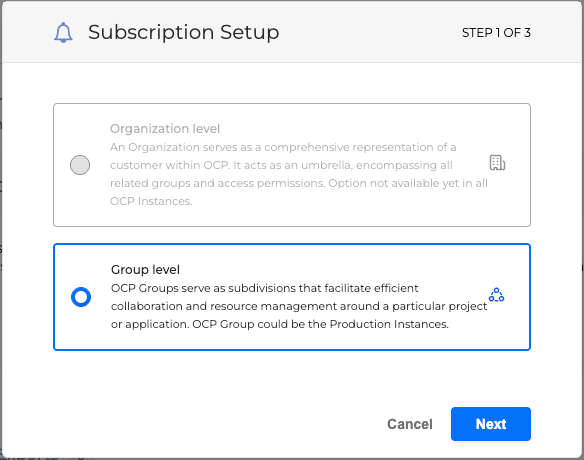This screenshot has width=584, height=460.
Task: Click the STEP 1 OF 3 indicator
Action: 496,32
